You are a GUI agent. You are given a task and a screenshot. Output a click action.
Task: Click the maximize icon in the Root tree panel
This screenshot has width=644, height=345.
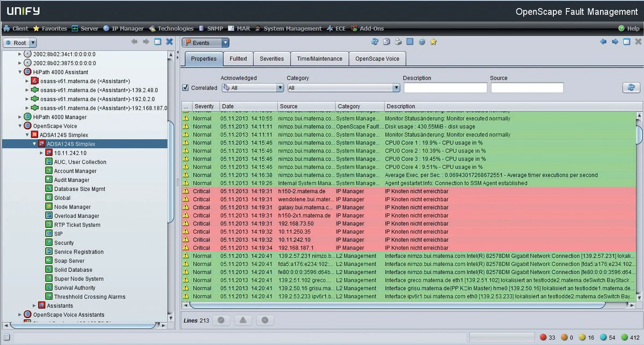pos(158,42)
